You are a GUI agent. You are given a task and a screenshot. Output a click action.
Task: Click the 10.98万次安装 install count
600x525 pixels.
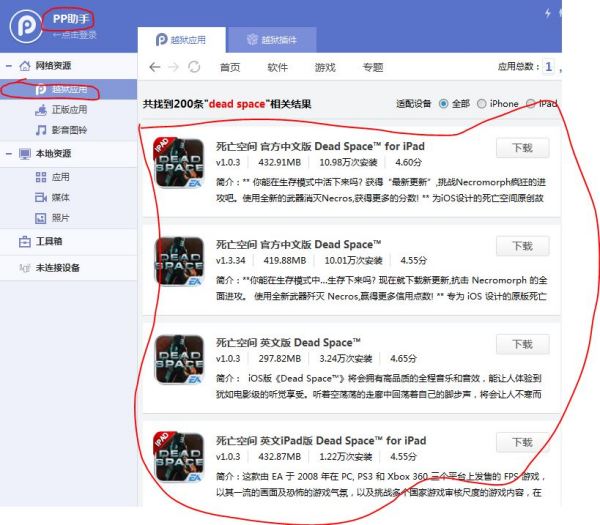[348, 163]
